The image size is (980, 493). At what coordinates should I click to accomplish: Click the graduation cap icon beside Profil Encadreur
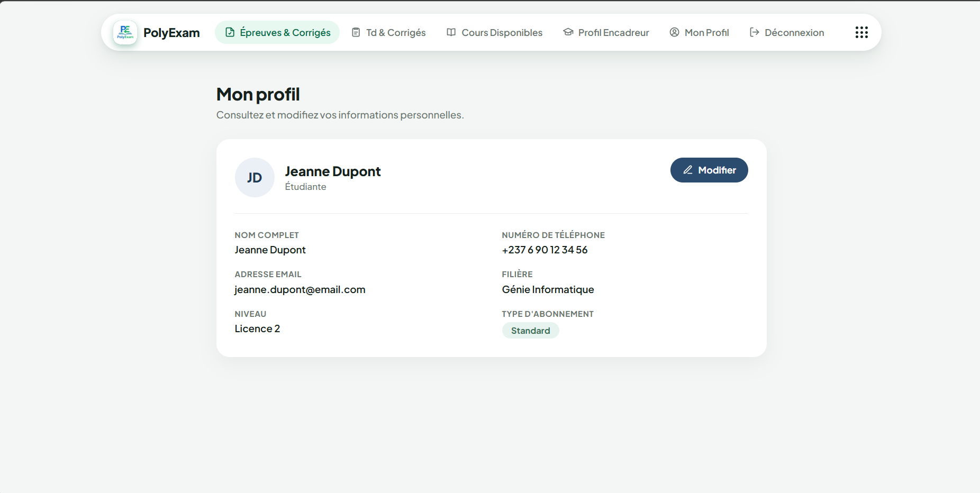coord(568,32)
